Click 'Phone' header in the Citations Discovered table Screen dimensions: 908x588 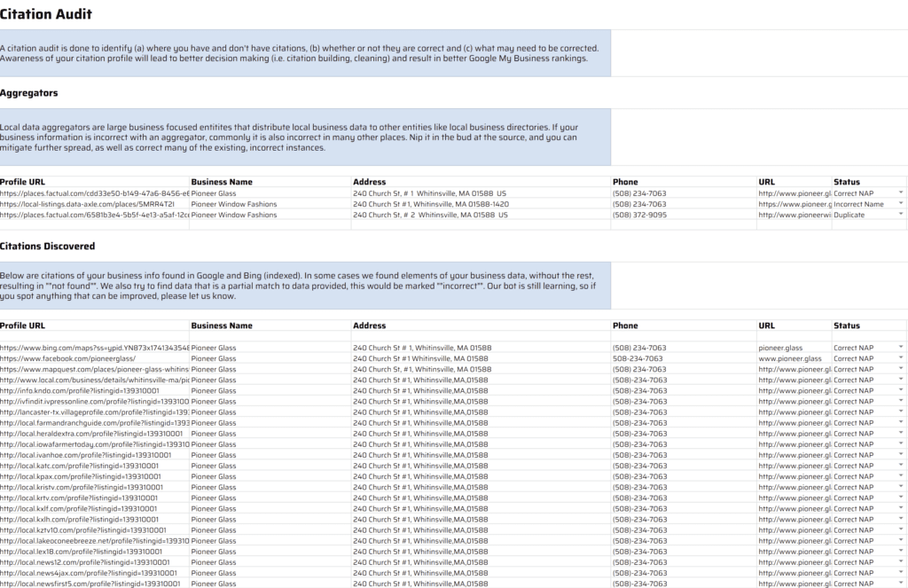(x=625, y=325)
